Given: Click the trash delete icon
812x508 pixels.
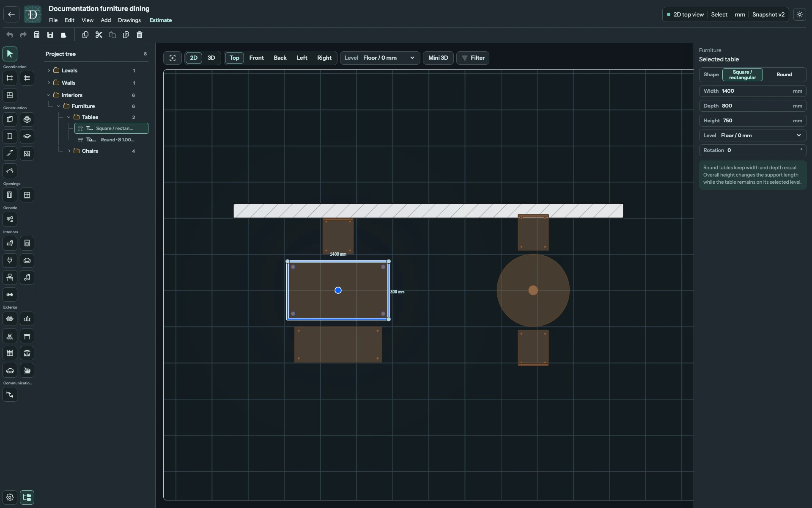Looking at the screenshot, I should 140,35.
